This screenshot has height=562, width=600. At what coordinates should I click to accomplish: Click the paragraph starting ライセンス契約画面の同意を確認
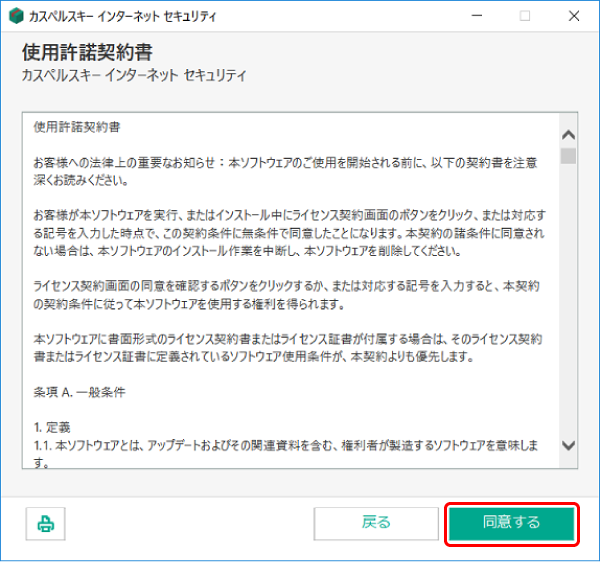286,295
